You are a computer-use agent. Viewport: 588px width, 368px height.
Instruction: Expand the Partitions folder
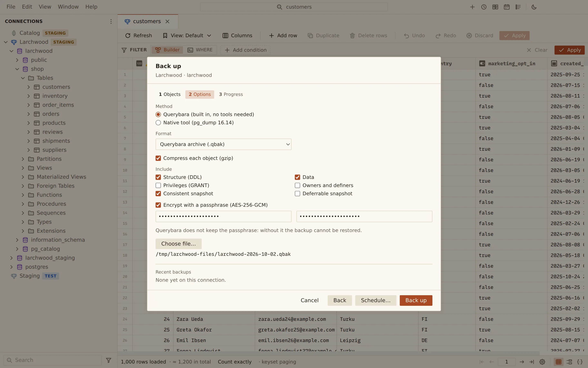coord(23,159)
